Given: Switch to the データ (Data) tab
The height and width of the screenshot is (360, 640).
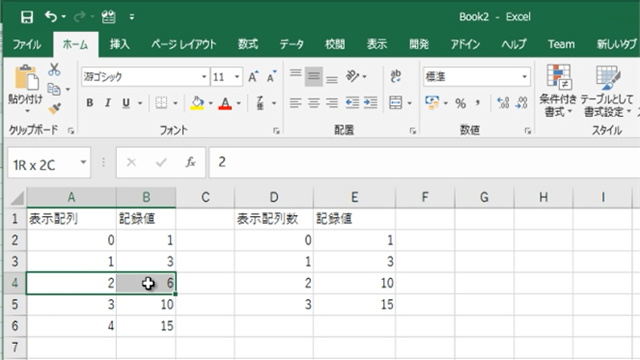Looking at the screenshot, I should 291,44.
